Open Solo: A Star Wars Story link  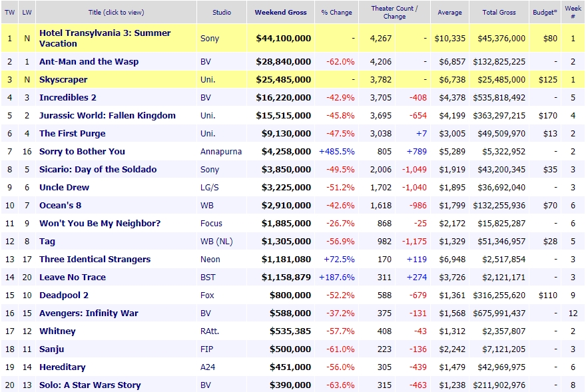click(x=90, y=385)
